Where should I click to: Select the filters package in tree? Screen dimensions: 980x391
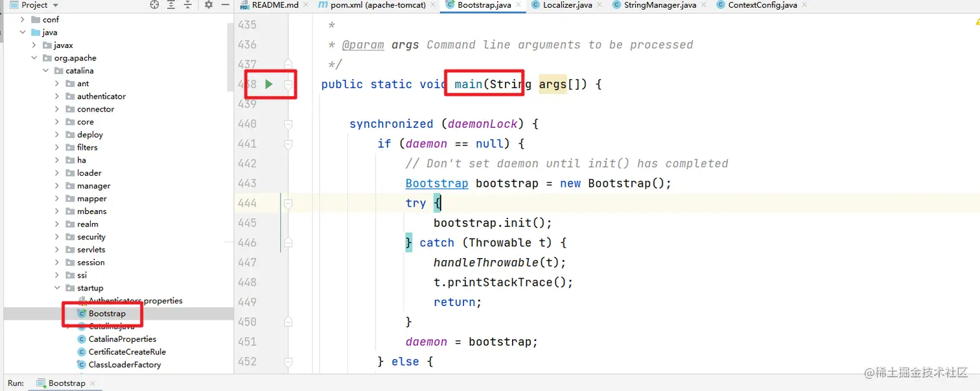pyautogui.click(x=87, y=147)
